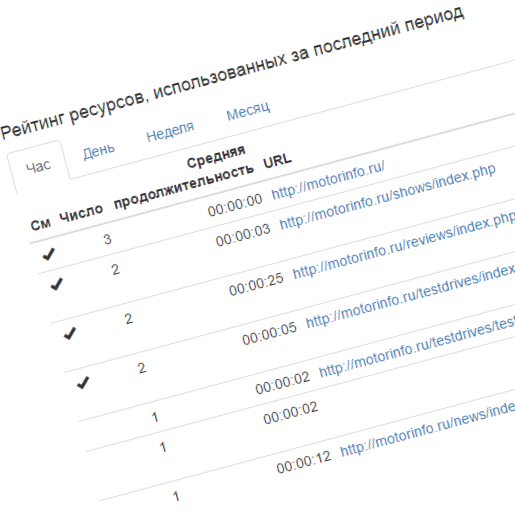Open the first motorinfo.ru/testdrives link

coord(410,296)
